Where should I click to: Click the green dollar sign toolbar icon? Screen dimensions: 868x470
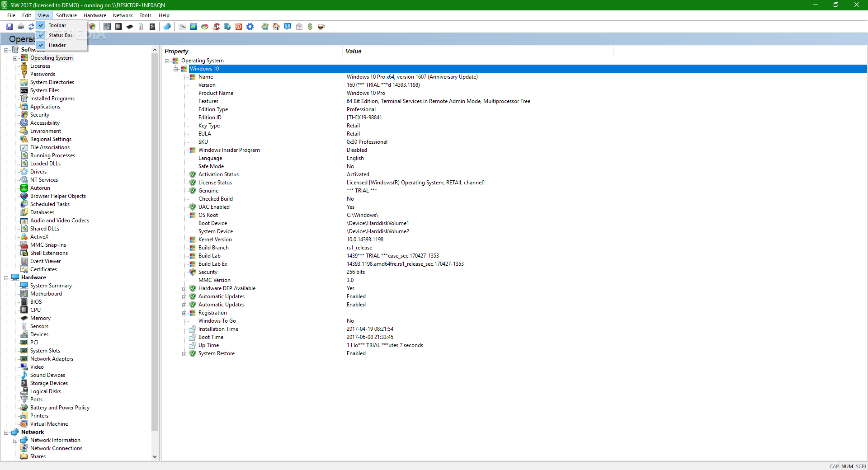pyautogui.click(x=310, y=27)
